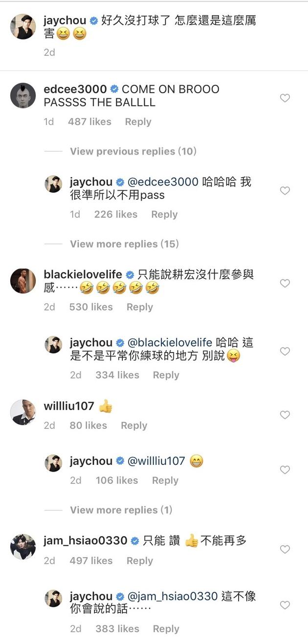
Task: Open the @blackielovelife mention link
Action: 169,343
